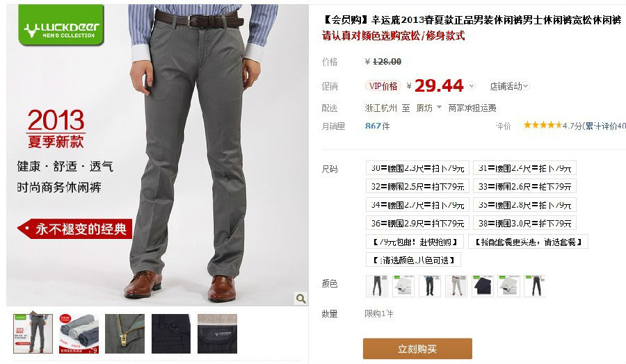Click the Luckdeer green brand logo
The height and width of the screenshot is (364, 626).
61,25
